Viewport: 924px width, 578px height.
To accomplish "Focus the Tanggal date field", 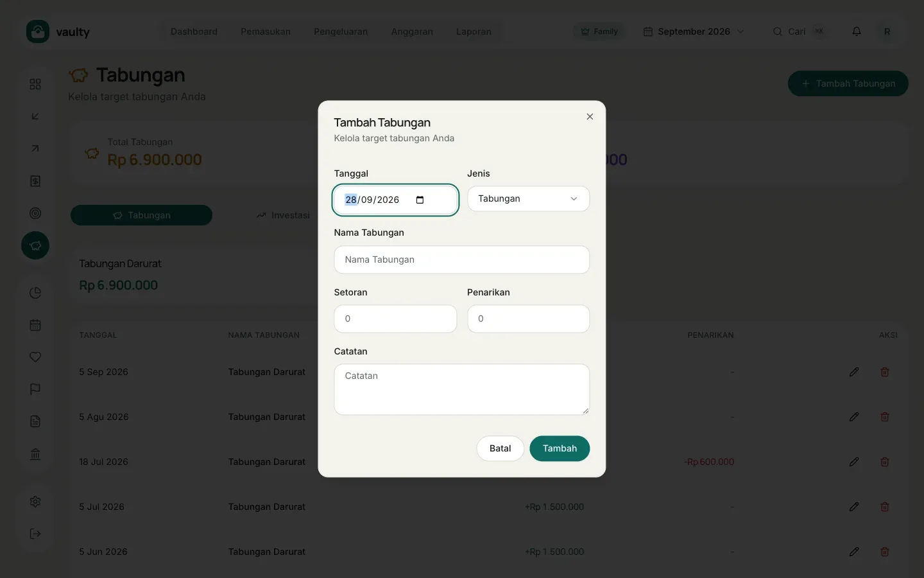I will tap(395, 200).
